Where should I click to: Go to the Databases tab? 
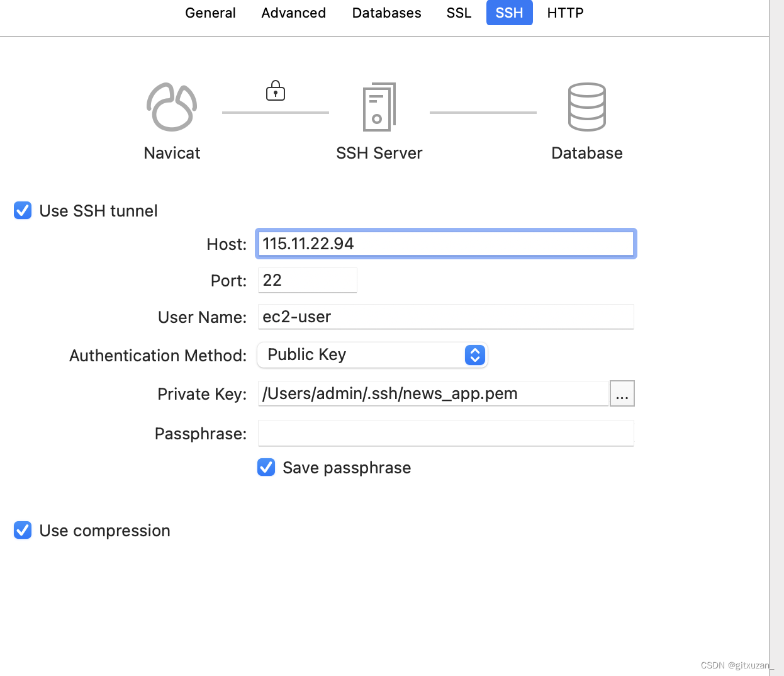[x=387, y=13]
